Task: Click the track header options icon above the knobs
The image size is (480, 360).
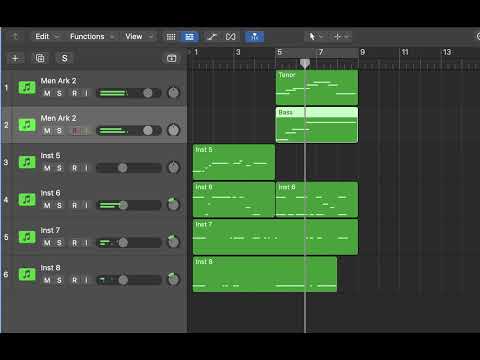Action: pyautogui.click(x=171, y=58)
